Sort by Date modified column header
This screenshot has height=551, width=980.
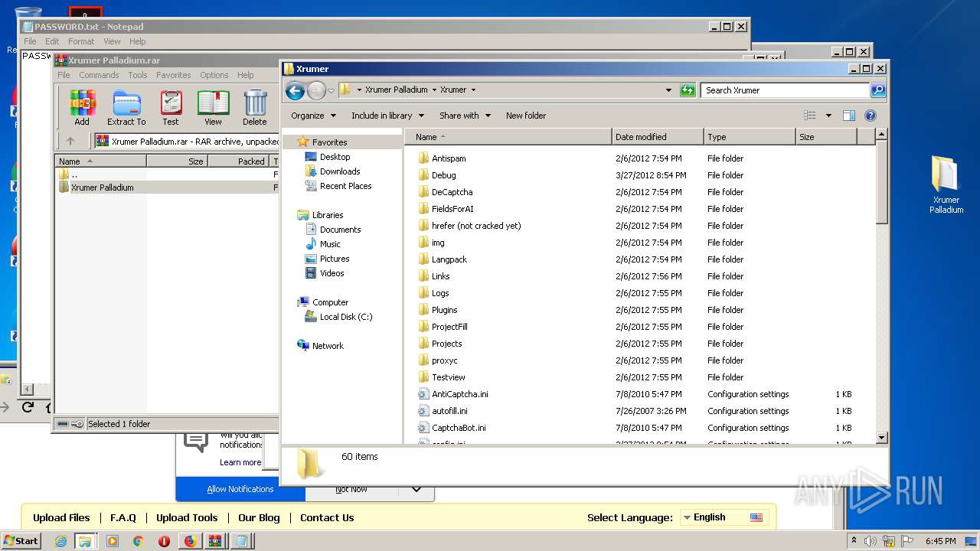658,137
